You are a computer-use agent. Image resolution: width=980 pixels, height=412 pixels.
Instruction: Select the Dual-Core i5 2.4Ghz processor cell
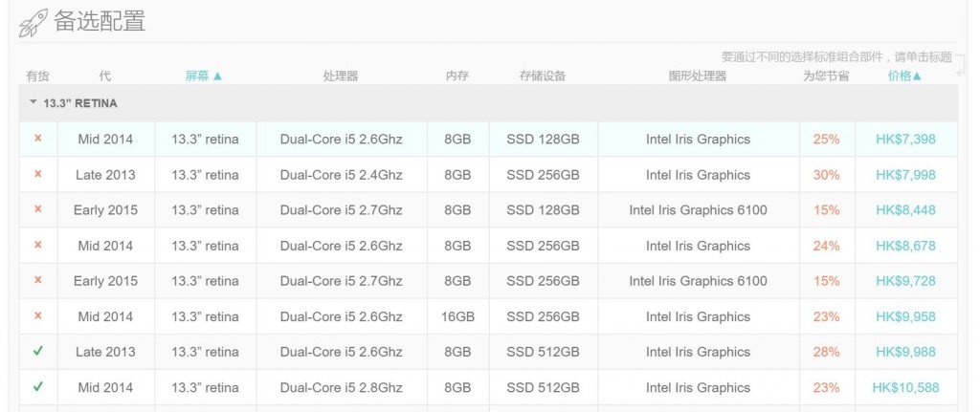point(342,175)
